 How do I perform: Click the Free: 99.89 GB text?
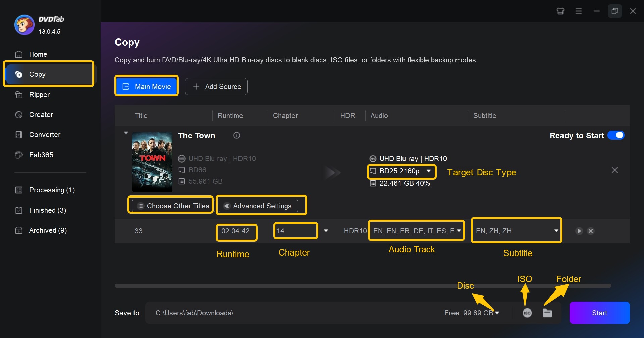[x=469, y=313]
